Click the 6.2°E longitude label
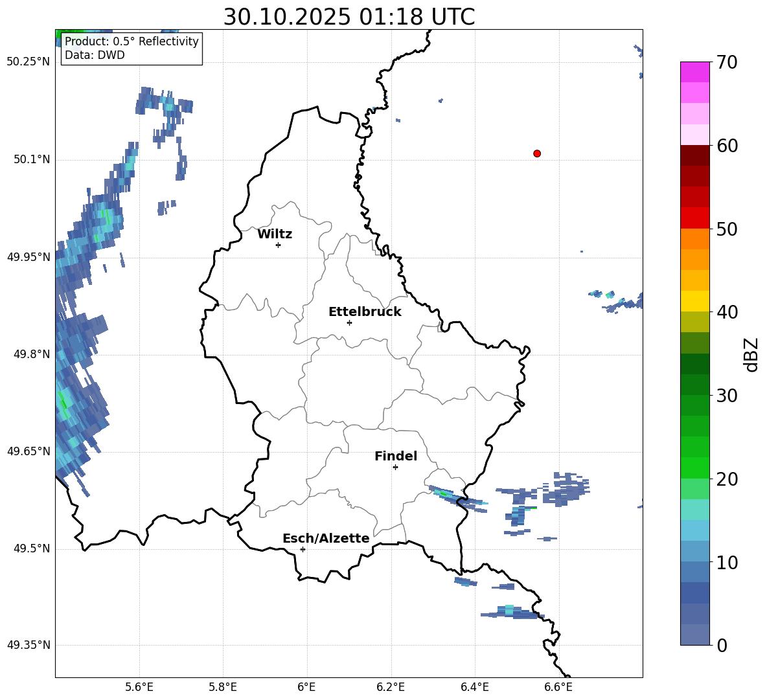Screen dimensions: 767x700 (391, 687)
